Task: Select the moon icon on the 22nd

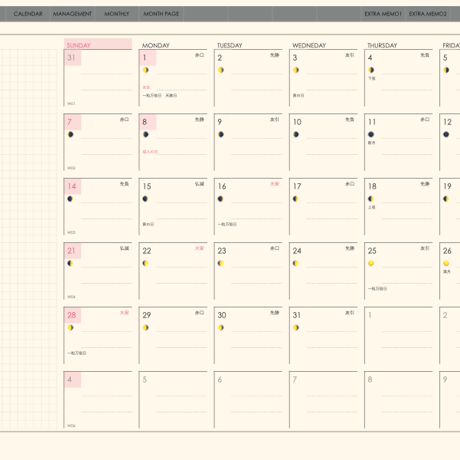Action: pos(145,263)
